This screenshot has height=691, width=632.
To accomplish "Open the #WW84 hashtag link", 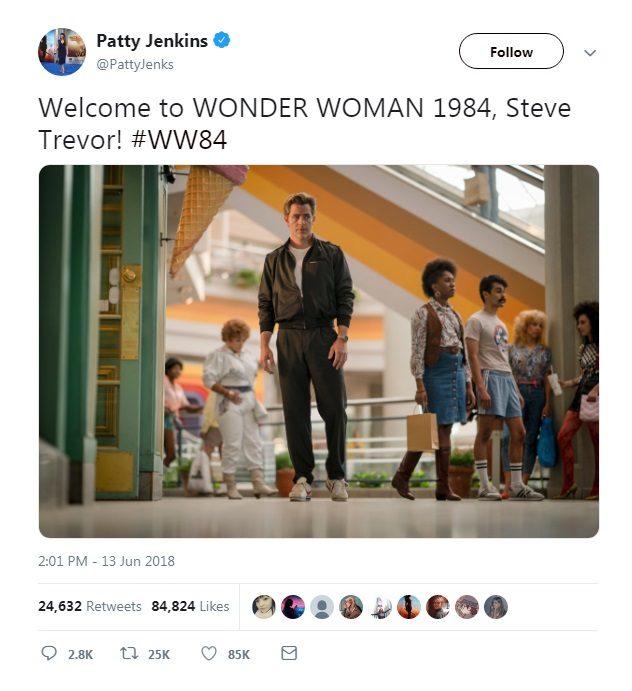I will [179, 140].
